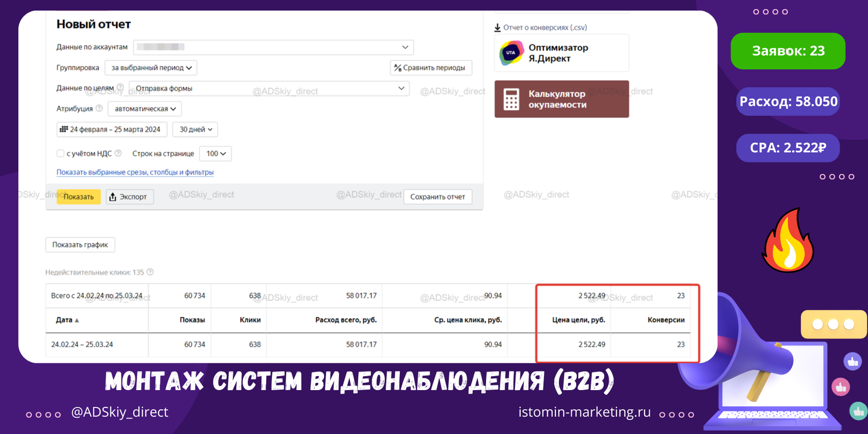Click the 'Показать график' button

click(80, 245)
